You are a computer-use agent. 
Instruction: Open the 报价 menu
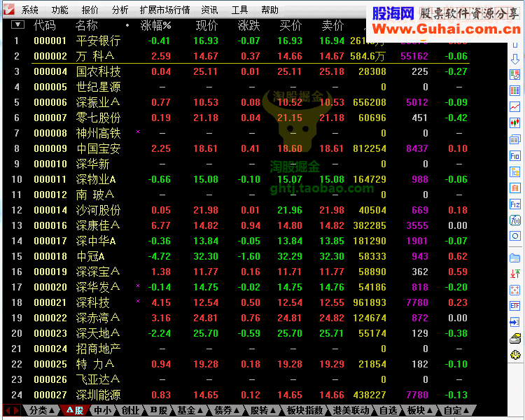[x=90, y=10]
